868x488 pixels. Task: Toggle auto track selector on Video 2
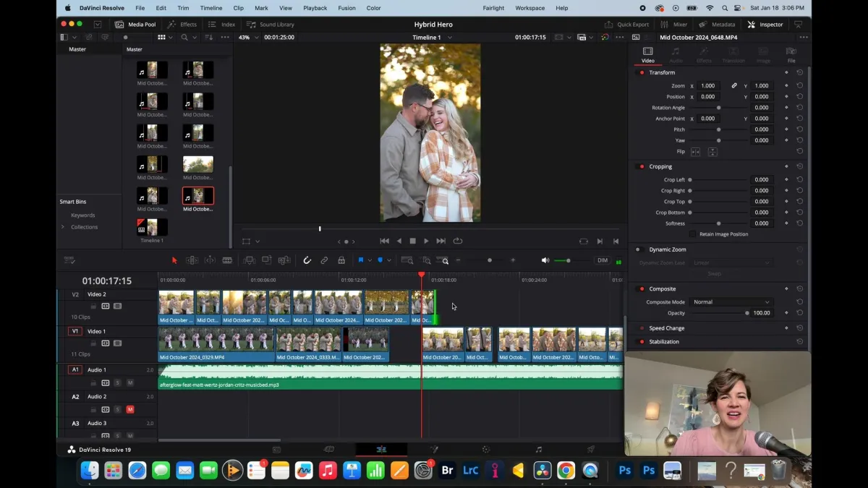tap(106, 306)
